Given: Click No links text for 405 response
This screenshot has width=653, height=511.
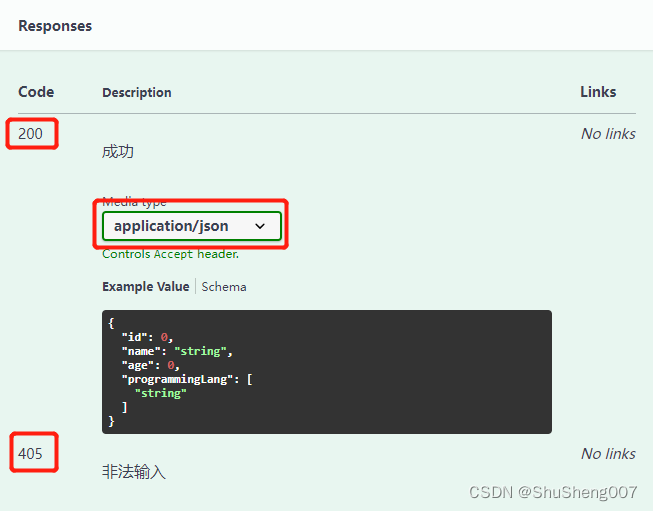Looking at the screenshot, I should coord(608,454).
